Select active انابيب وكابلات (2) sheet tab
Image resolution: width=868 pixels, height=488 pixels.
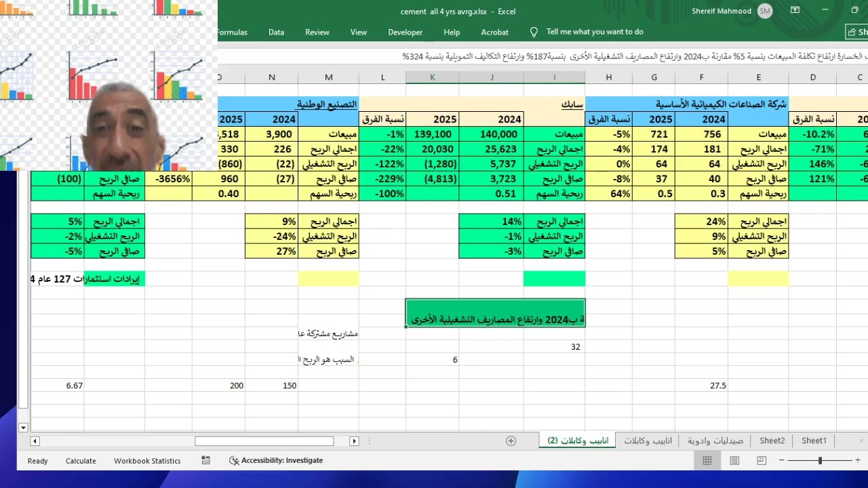tap(578, 441)
